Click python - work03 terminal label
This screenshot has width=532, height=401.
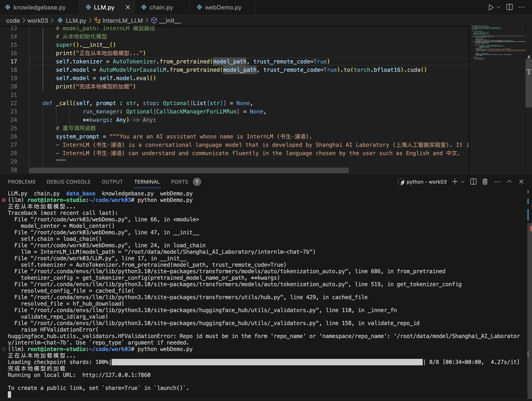[426, 182]
